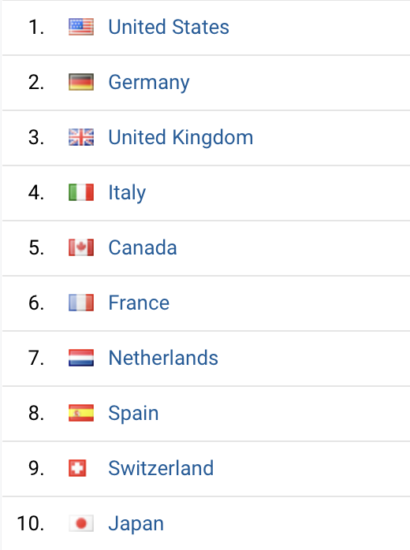The image size is (410, 550).
Task: Open the Spain country link
Action: [133, 414]
